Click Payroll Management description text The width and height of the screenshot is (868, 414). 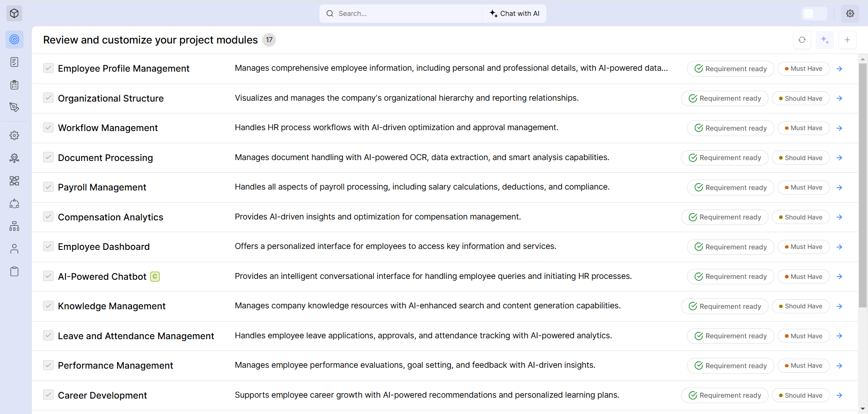[422, 187]
